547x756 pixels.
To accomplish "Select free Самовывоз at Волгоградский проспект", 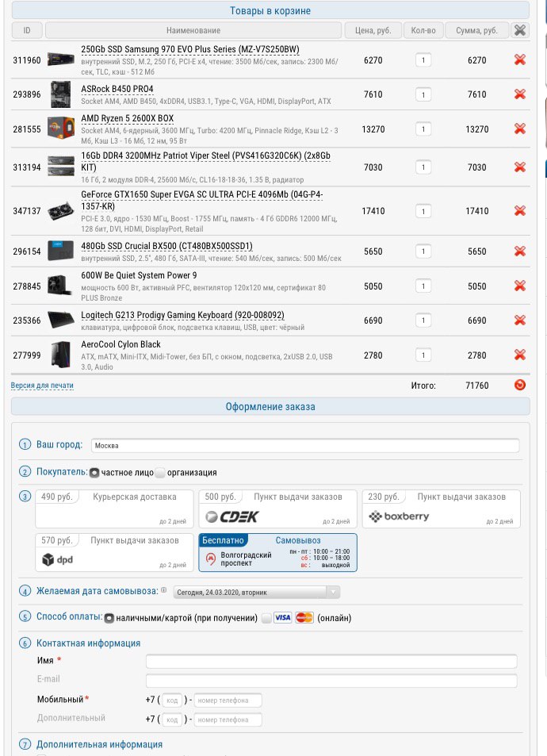I will 278,553.
